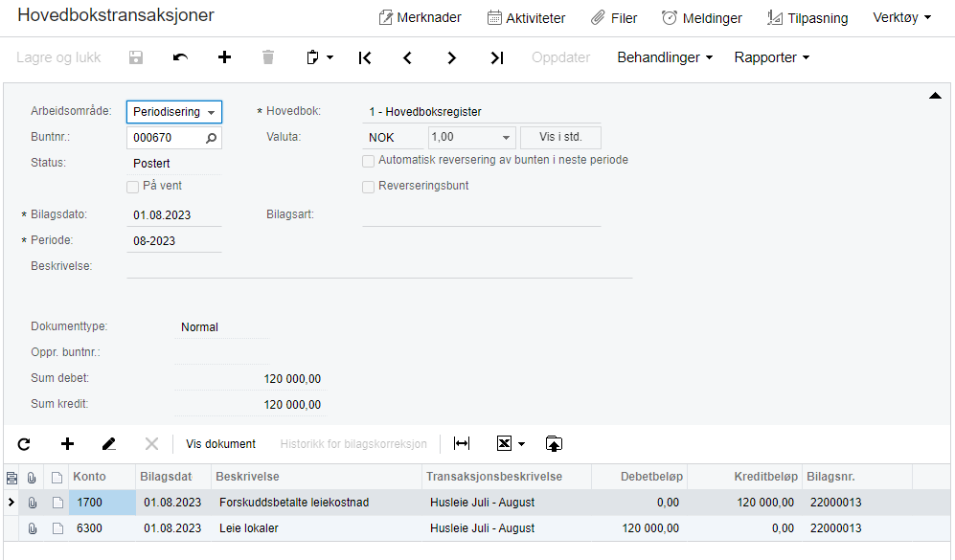This screenshot has width=955, height=560.
Task: Open note on row 6300
Action: tap(57, 528)
